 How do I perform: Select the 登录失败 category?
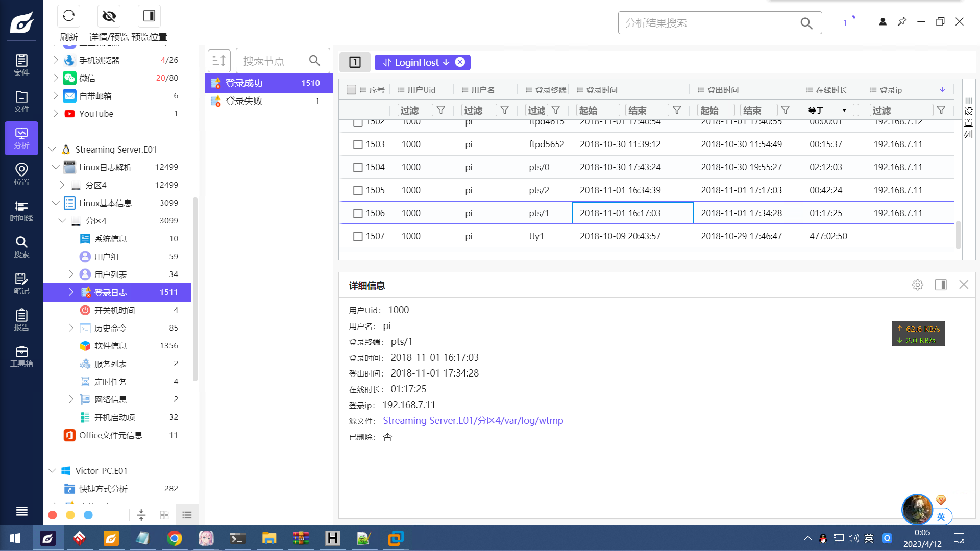pyautogui.click(x=269, y=101)
